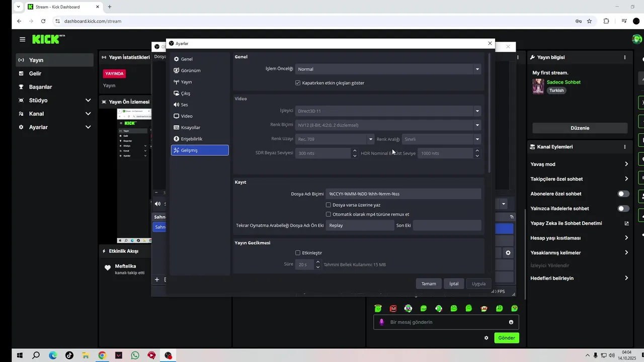Click the purple microphone icon in chat
Viewport: 644px width, 362px height.
point(382,322)
